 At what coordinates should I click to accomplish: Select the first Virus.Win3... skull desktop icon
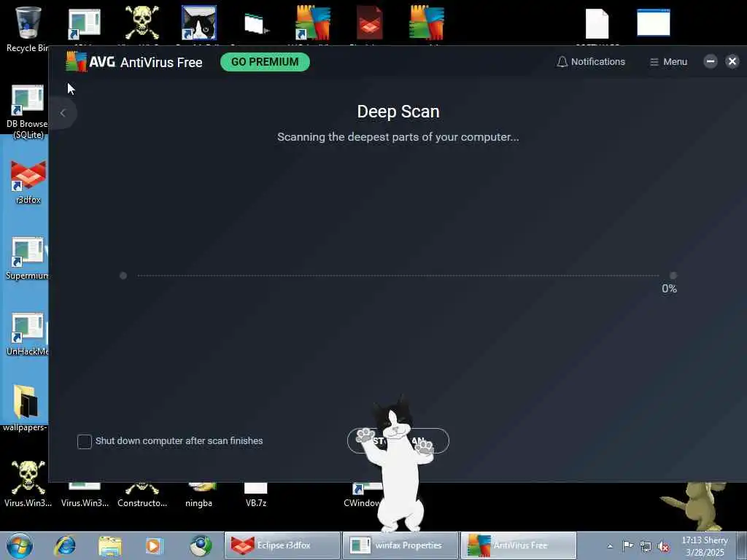(x=28, y=484)
